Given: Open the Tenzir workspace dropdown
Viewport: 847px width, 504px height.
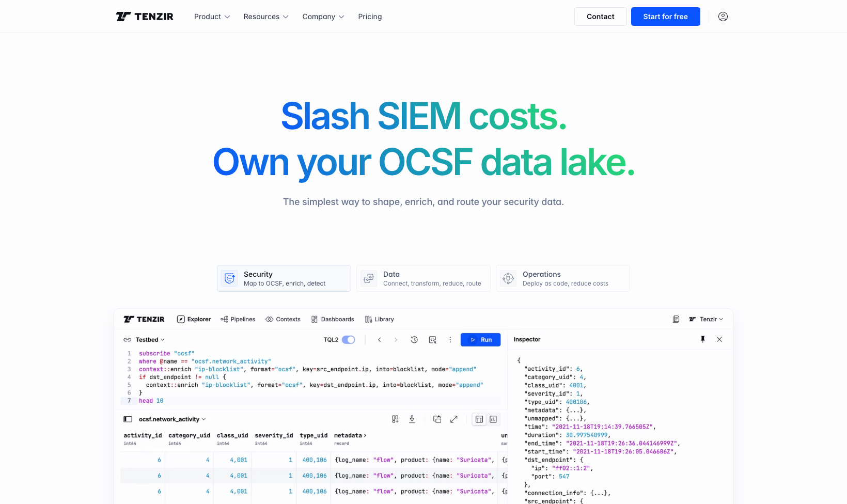Looking at the screenshot, I should 706,319.
